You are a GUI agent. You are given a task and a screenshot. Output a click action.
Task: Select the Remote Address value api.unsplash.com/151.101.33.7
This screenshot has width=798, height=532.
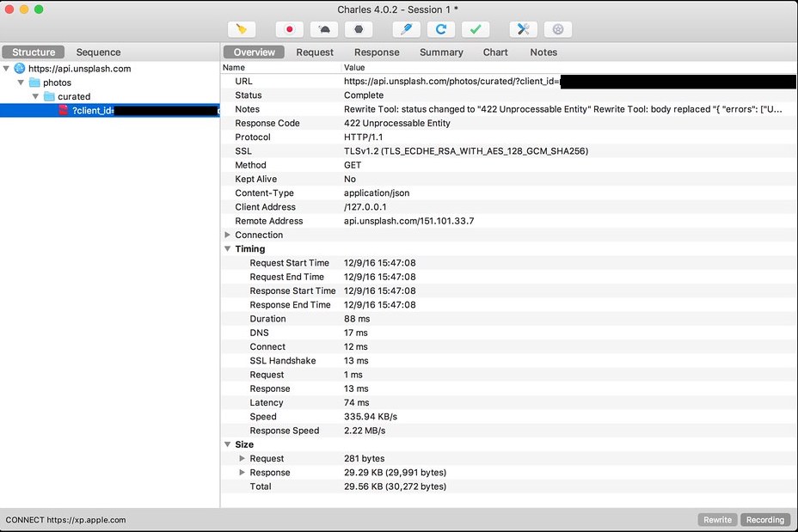tap(409, 221)
